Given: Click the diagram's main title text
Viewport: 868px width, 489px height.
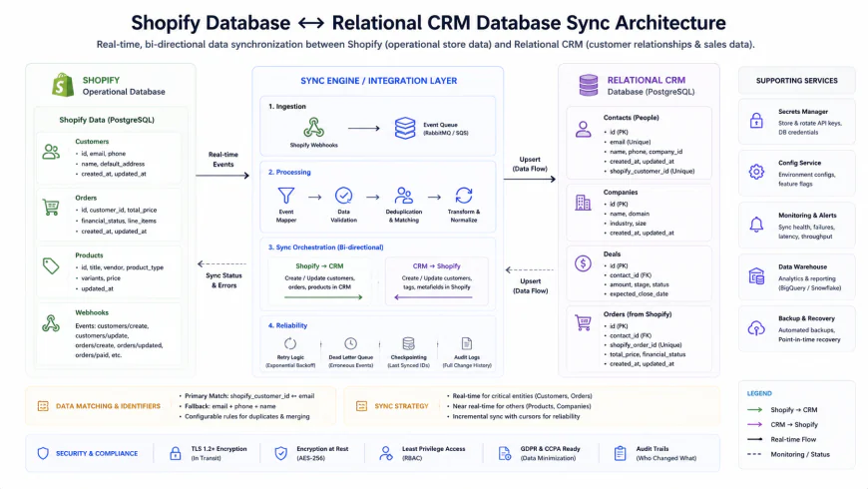Looking at the screenshot, I should pos(428,23).
